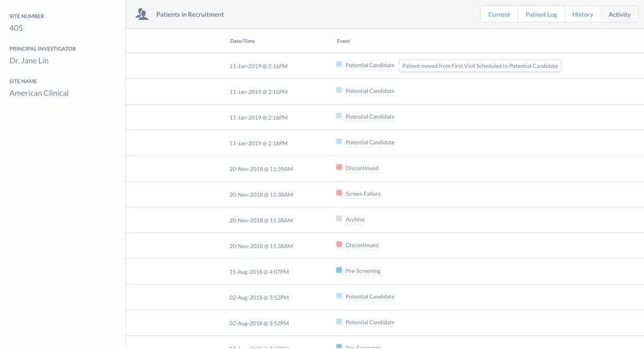Click the Event column header
This screenshot has width=644, height=349.
click(x=343, y=41)
